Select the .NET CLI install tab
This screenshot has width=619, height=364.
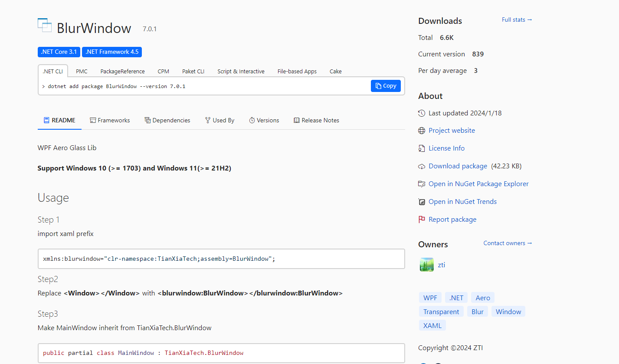click(x=52, y=71)
